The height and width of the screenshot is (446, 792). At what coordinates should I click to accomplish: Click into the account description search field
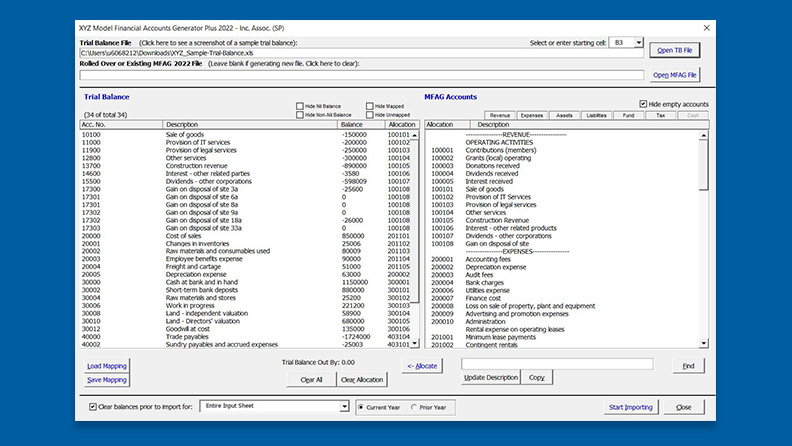click(556, 364)
